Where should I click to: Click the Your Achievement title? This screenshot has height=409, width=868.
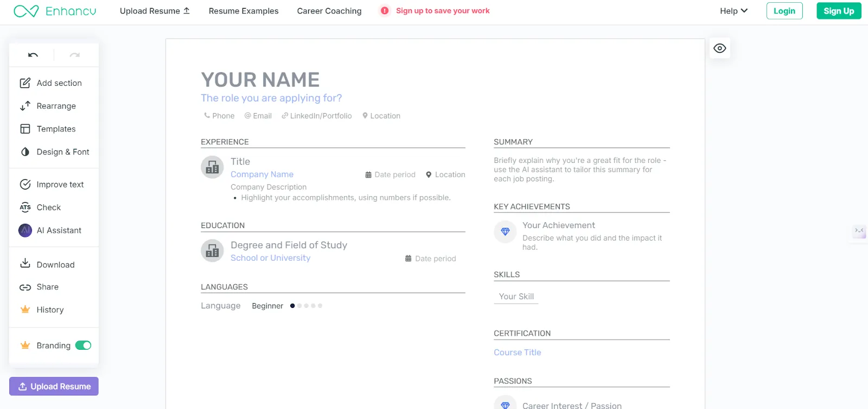(x=559, y=225)
